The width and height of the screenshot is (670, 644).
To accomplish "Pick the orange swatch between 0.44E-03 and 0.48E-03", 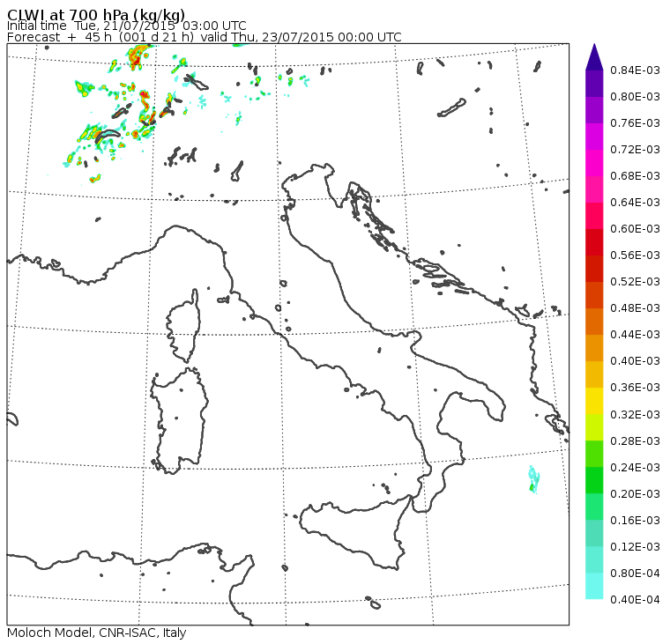I will 594,322.
